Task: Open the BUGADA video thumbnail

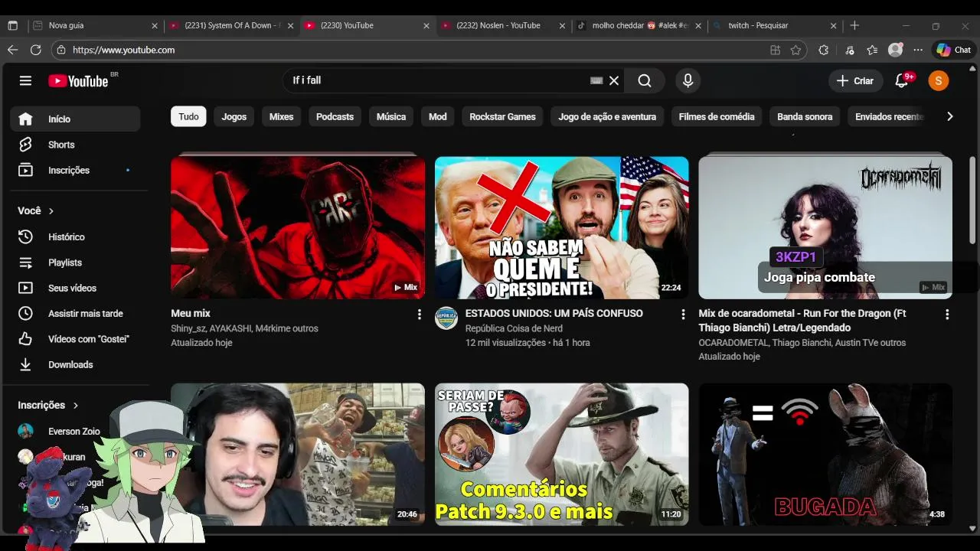Action: [825, 454]
